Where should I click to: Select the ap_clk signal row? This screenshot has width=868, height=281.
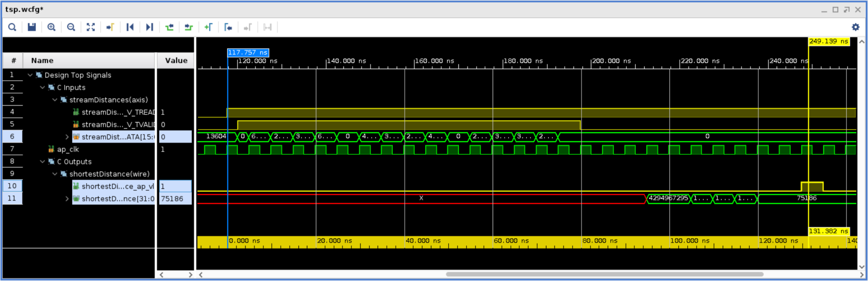tap(68, 149)
